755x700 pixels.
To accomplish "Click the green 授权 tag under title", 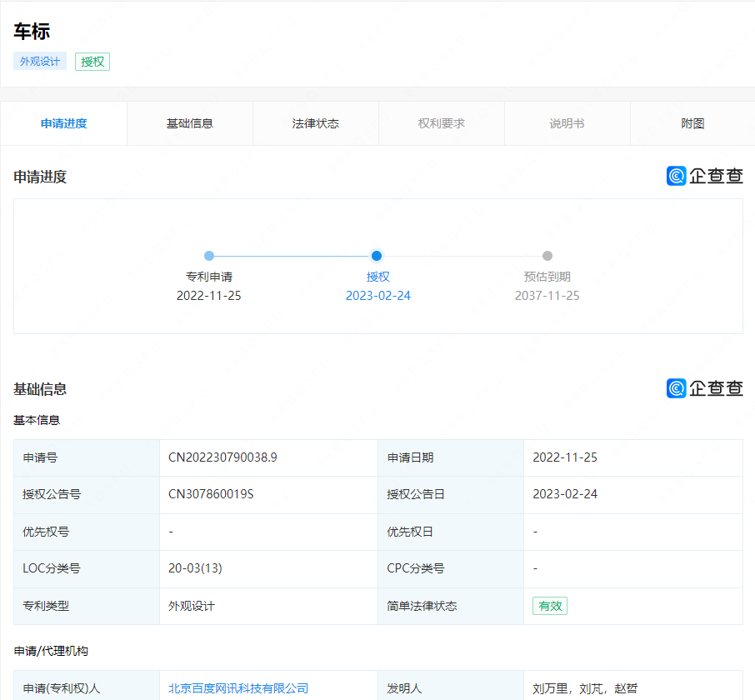I will tap(92, 62).
